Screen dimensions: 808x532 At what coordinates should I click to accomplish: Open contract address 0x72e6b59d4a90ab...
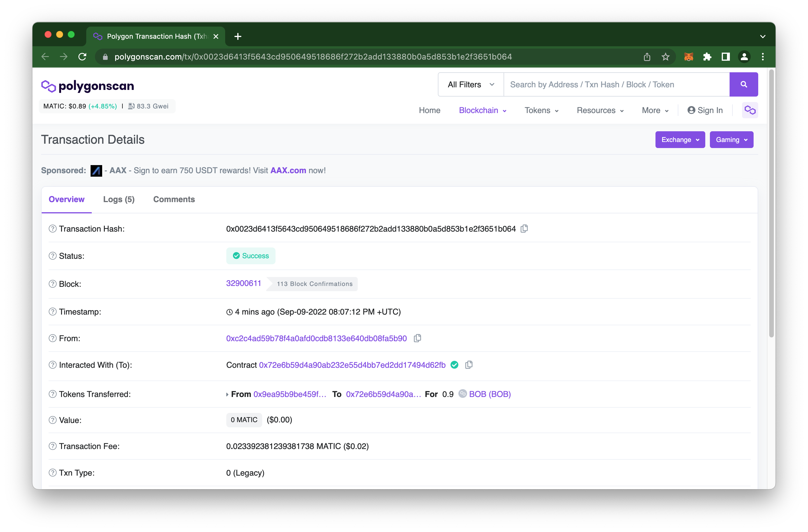pos(352,365)
